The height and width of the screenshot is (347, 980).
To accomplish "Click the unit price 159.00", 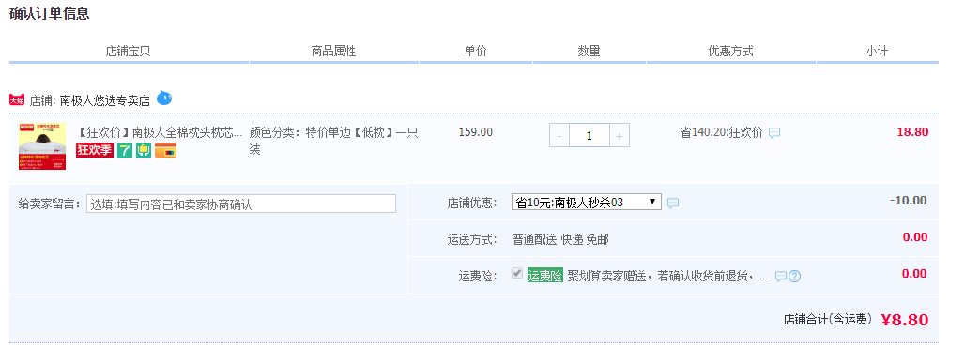I will click(476, 132).
